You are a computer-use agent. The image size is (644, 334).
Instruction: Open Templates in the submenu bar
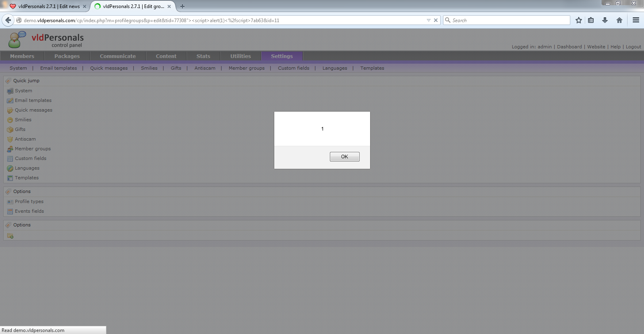372,68
